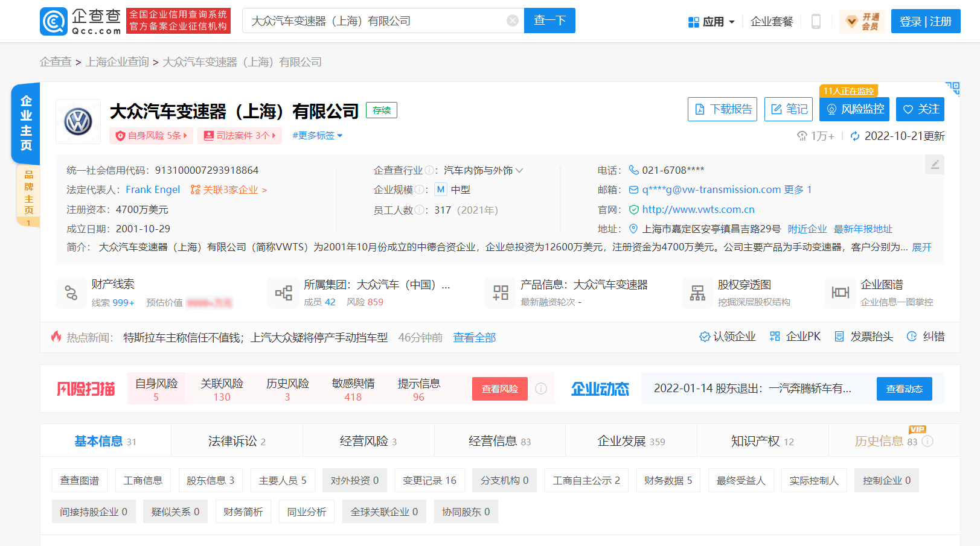Viewport: 980px width, 546px height.
Task: Select the 品牌主页 side tab
Action: [28, 195]
